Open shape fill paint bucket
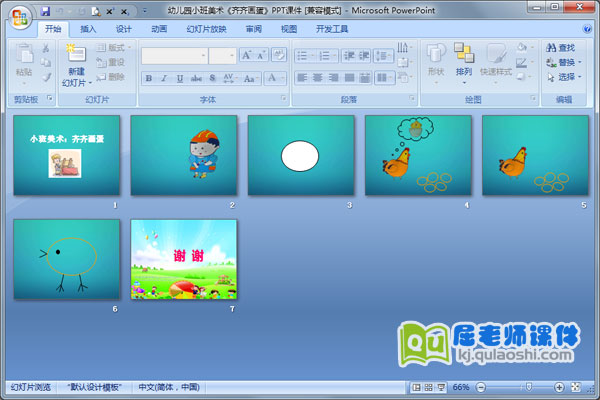 click(x=523, y=47)
